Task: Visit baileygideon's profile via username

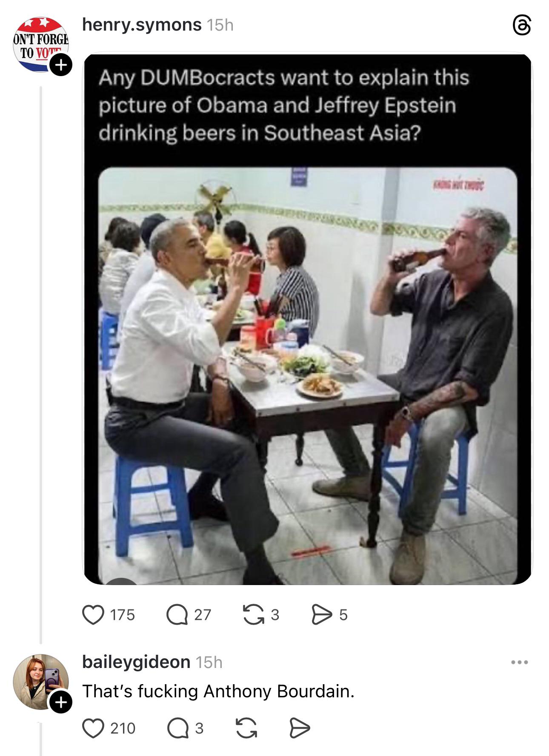Action: click(x=136, y=662)
